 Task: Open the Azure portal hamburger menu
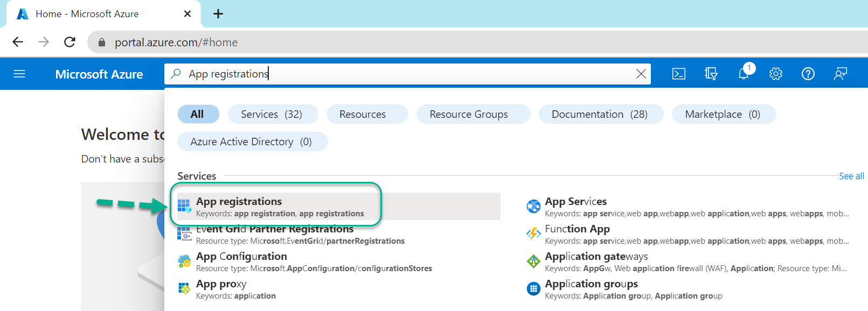pyautogui.click(x=19, y=74)
